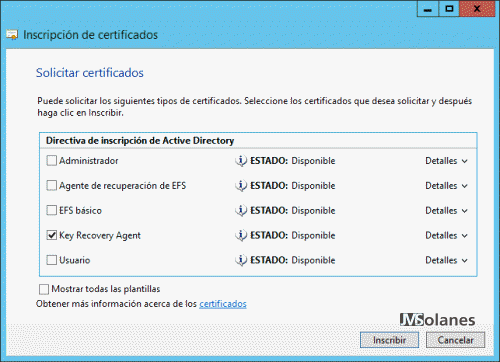This screenshot has height=362, width=500.
Task: Check the Usuario certificate checkbox
Action: coord(52,260)
